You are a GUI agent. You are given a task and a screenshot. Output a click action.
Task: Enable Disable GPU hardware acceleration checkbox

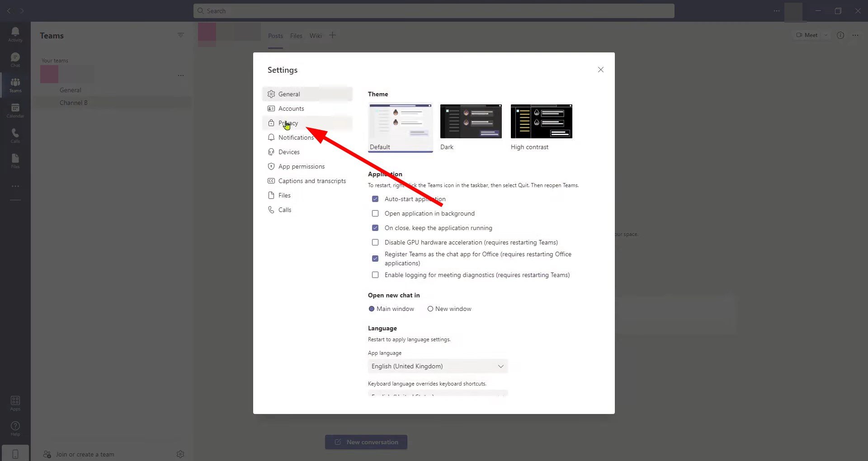[375, 242]
